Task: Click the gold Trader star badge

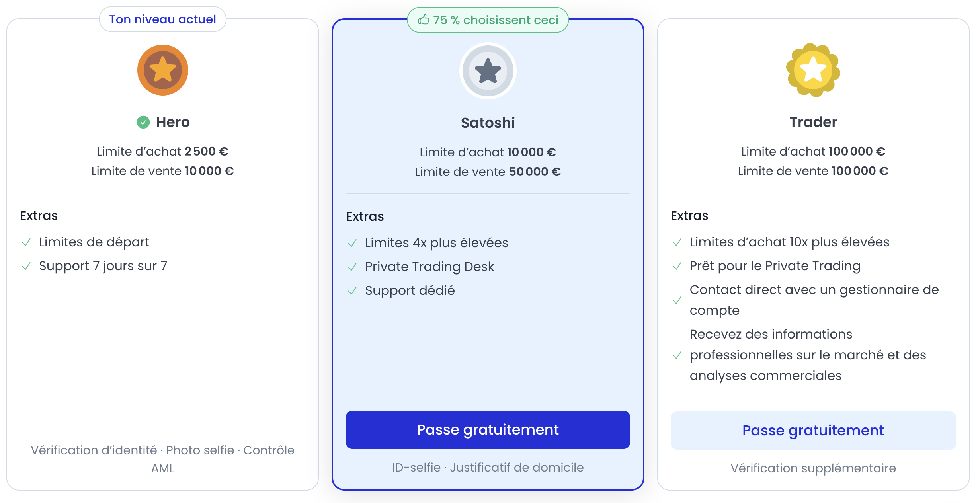Action: coord(813,70)
